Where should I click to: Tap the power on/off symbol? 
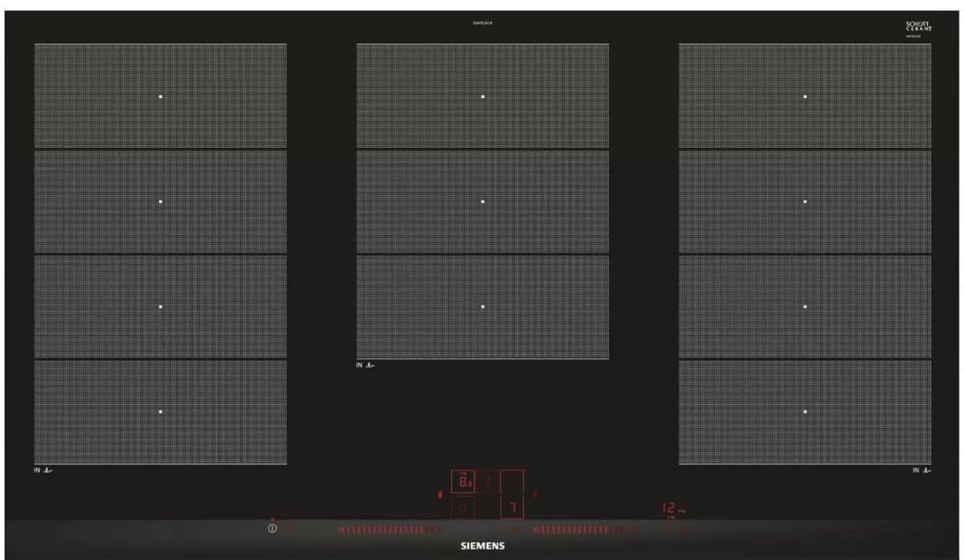pyautogui.click(x=272, y=529)
